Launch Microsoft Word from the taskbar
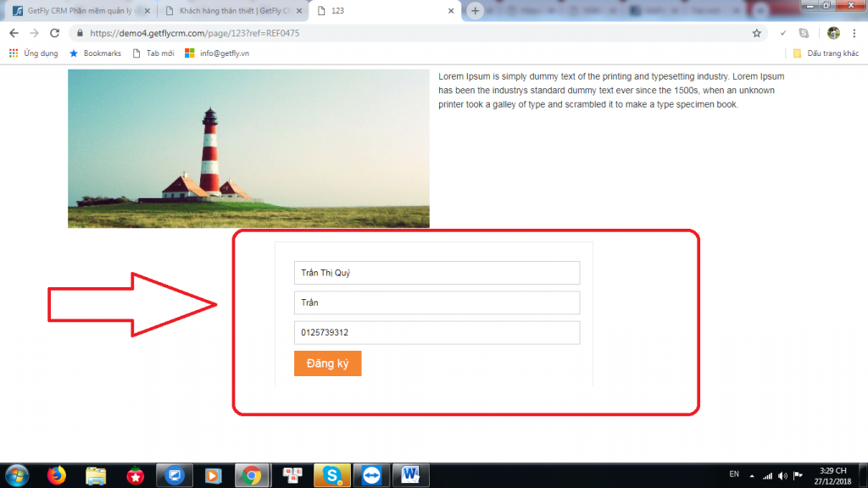This screenshot has width=868, height=488. point(411,475)
